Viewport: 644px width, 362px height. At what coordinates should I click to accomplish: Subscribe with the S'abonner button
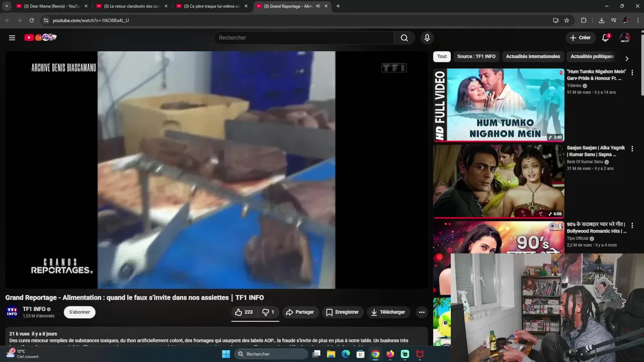(x=79, y=312)
